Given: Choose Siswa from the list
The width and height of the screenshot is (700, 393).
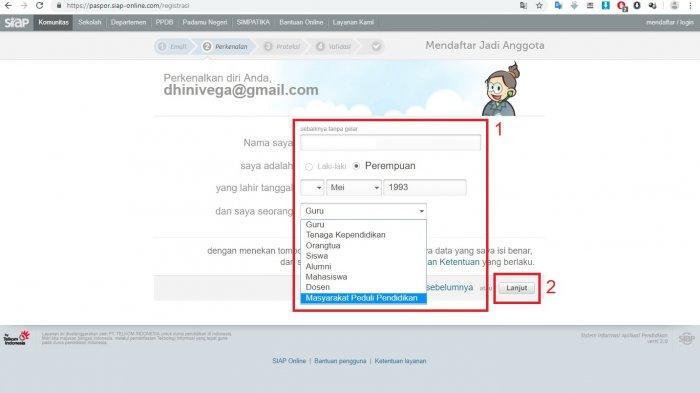Looking at the screenshot, I should click(363, 256).
